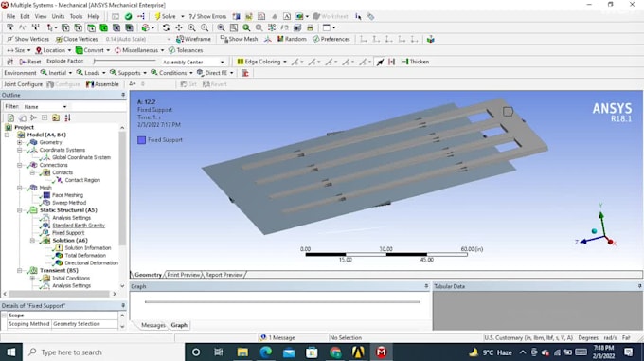Open the View menu
Viewport: 644px width, 361px height.
(x=41, y=16)
